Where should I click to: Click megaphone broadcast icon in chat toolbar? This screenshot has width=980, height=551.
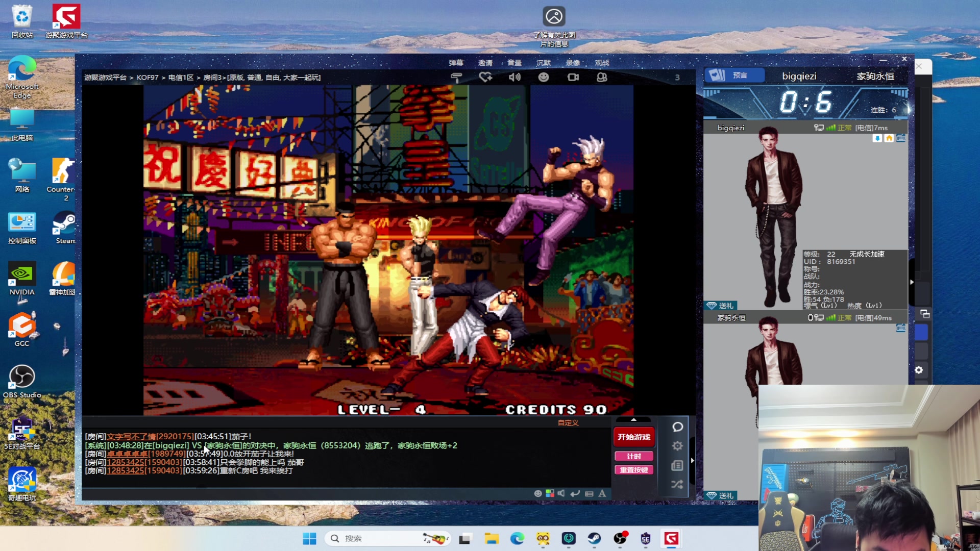[x=561, y=493]
